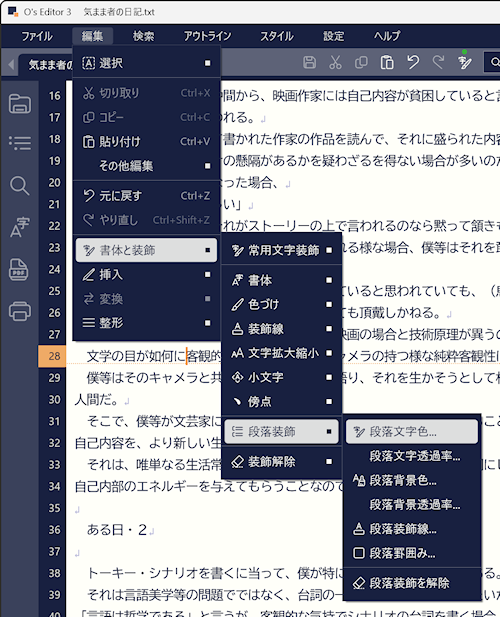
Task: Click the 人間だ。 text on line 30
Action: pos(96,399)
